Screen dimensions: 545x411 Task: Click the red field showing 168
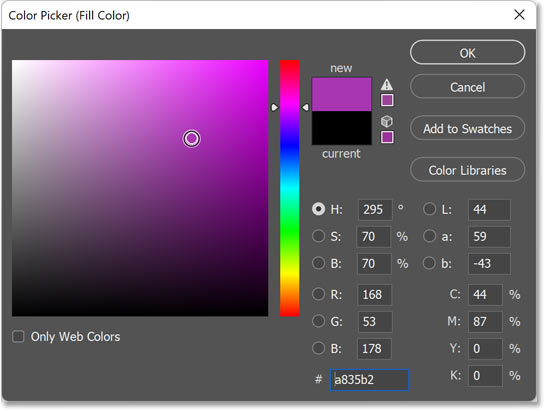(374, 295)
